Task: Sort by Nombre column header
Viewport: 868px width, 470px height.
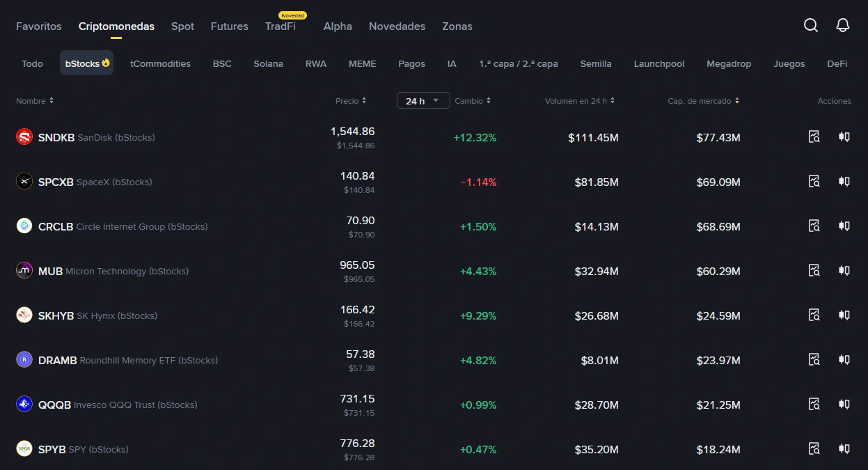Action: tap(35, 101)
